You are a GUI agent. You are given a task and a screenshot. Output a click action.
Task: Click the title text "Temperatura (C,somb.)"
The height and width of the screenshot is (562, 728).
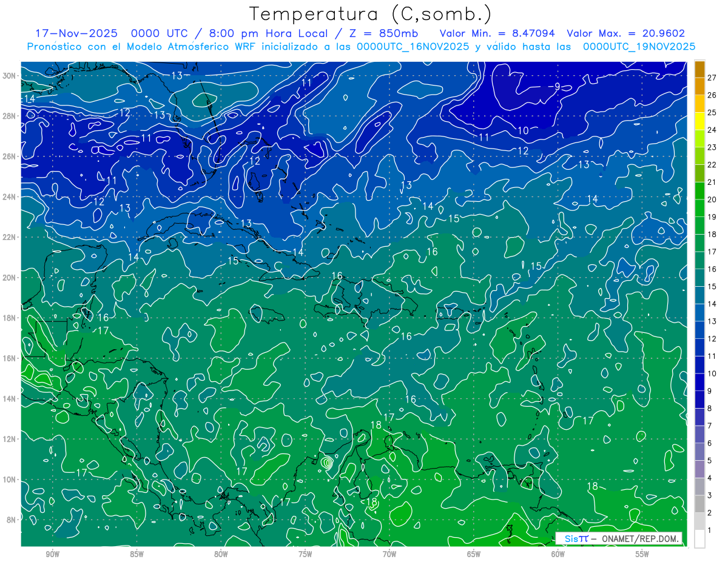[370, 14]
